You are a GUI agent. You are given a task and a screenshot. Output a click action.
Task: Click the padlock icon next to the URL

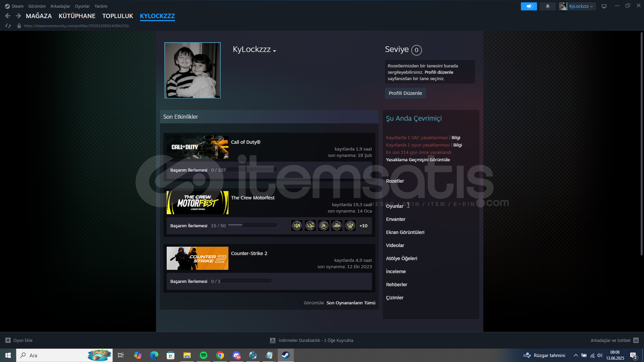19,26
